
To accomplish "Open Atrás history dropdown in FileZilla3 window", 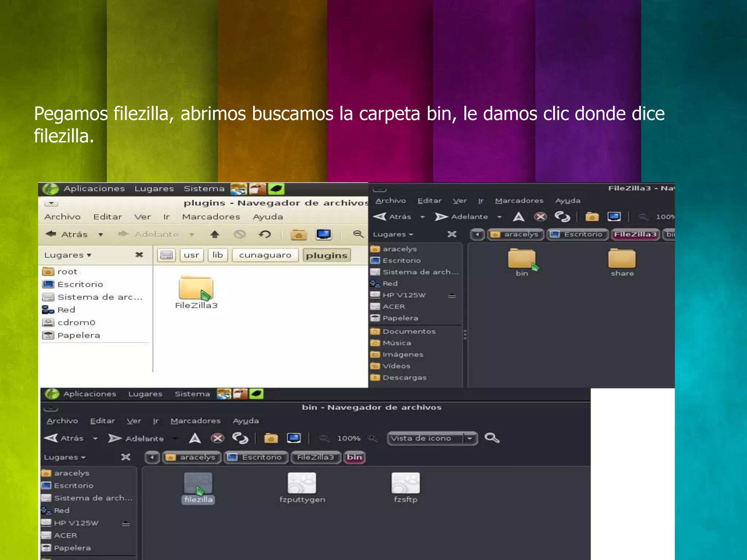I will [422, 217].
